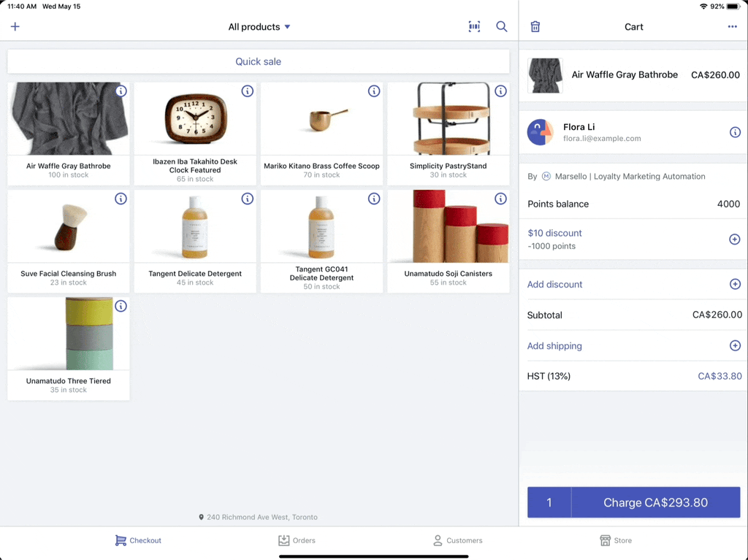The height and width of the screenshot is (560, 748).
Task: Check the Wi-Fi status icon
Action: [703, 7]
